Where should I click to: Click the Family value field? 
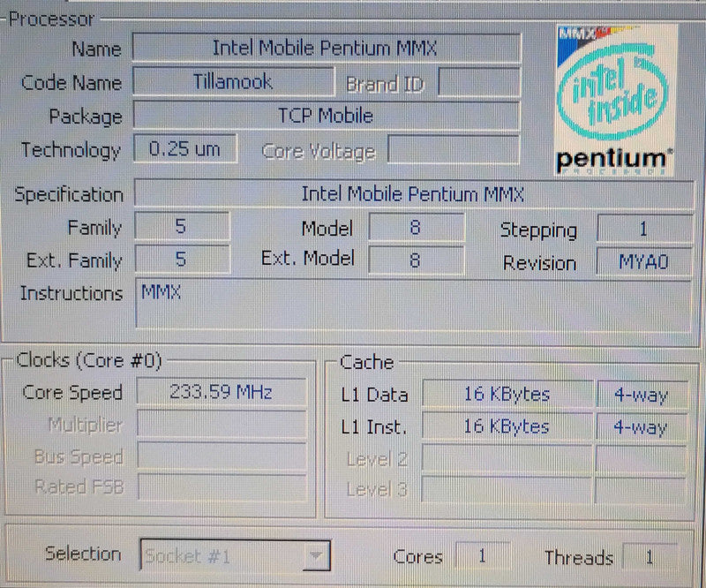[x=182, y=226]
